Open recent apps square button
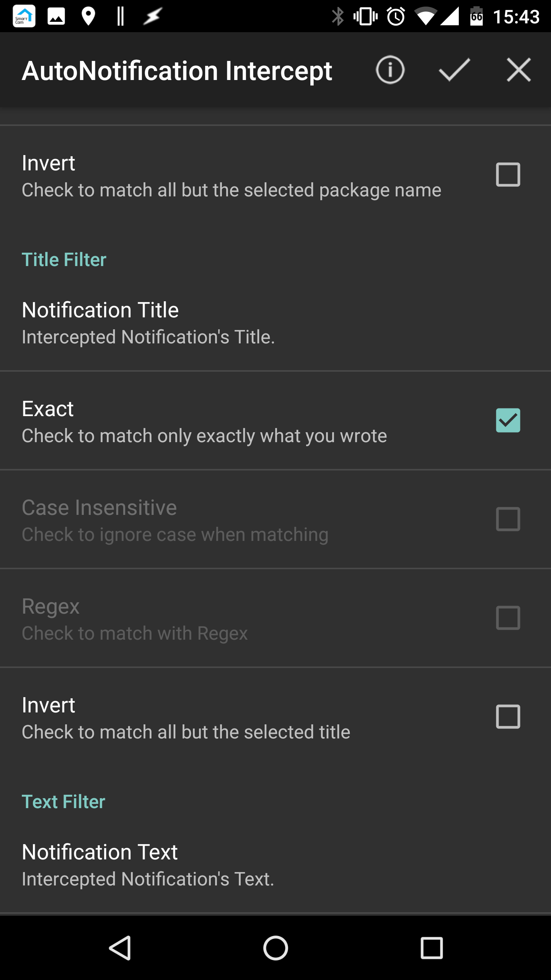This screenshot has width=551, height=980. [x=432, y=948]
